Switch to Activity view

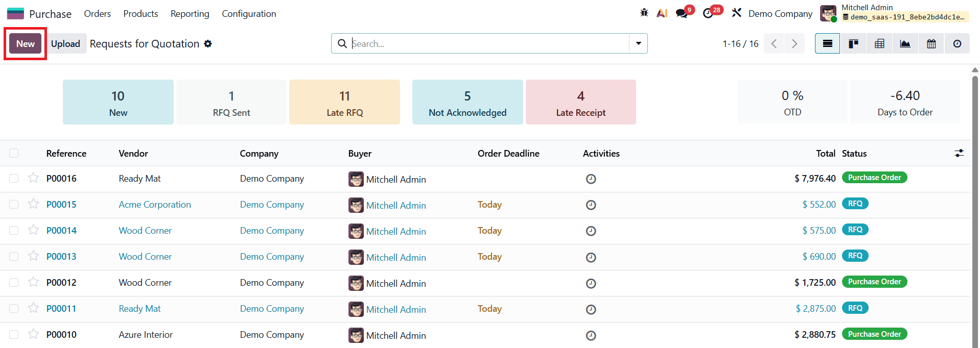(957, 44)
